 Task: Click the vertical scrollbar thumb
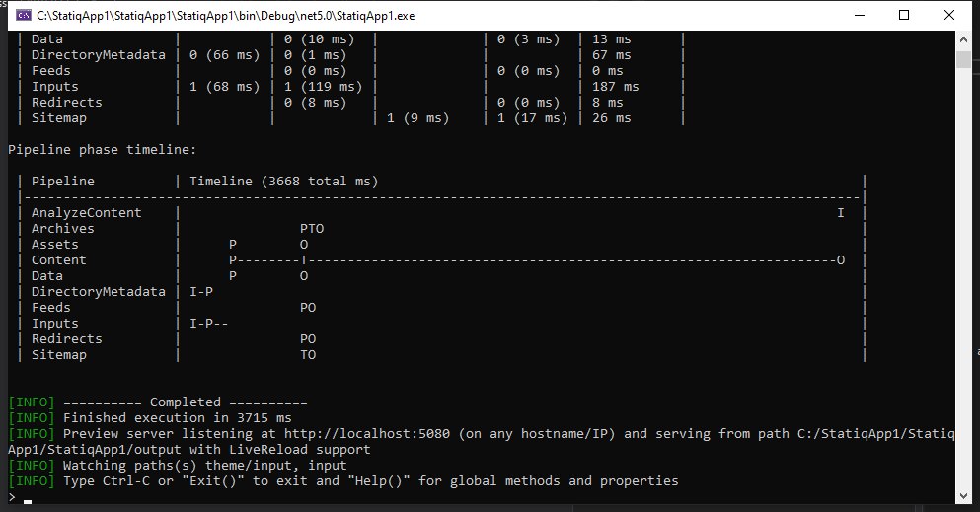(963, 60)
